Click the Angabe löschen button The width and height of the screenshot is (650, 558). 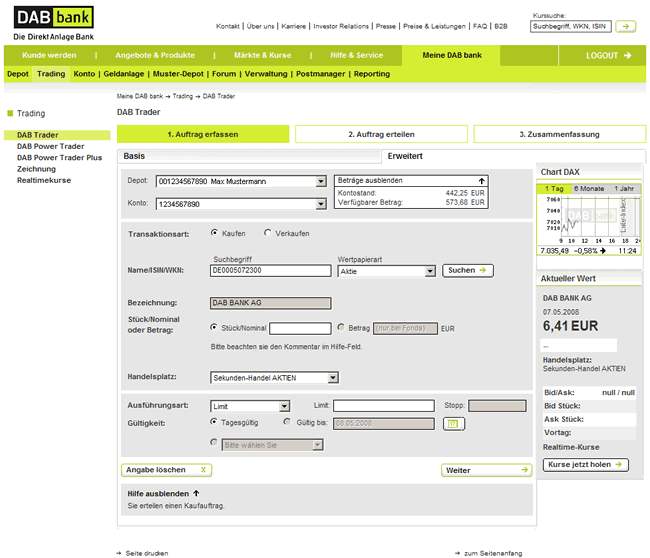pos(166,470)
